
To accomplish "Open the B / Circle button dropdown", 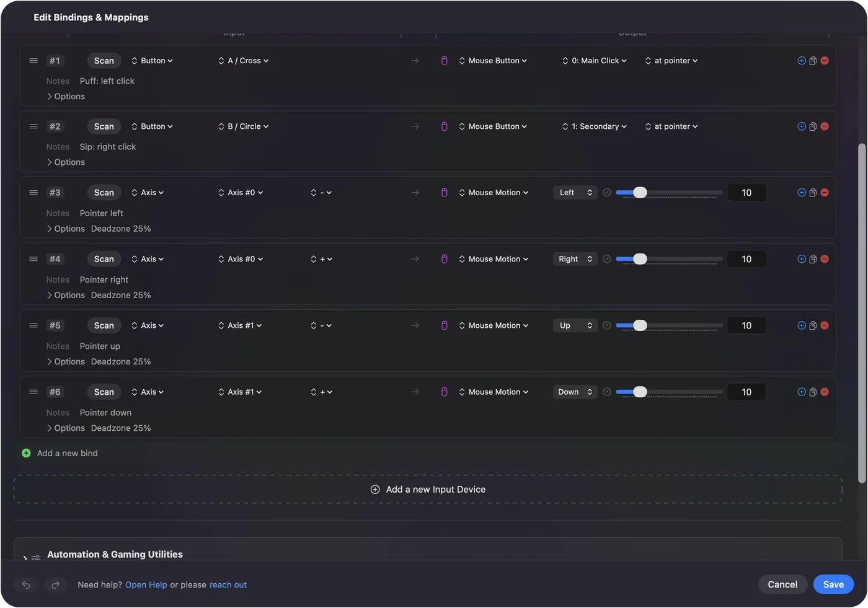I will click(x=244, y=126).
